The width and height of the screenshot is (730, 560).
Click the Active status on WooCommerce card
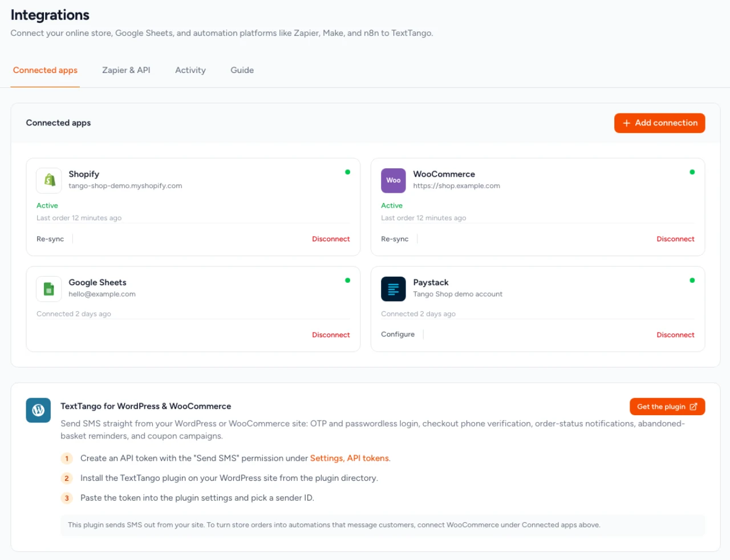click(392, 205)
